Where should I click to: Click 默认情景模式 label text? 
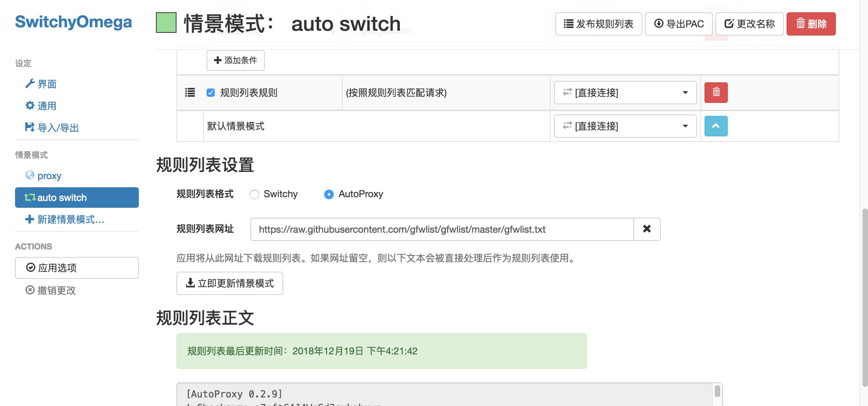click(236, 126)
